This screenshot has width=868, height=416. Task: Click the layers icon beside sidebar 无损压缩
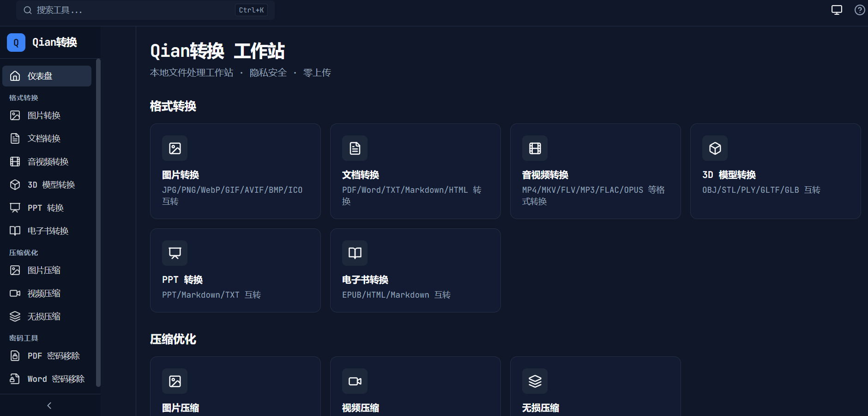point(15,317)
